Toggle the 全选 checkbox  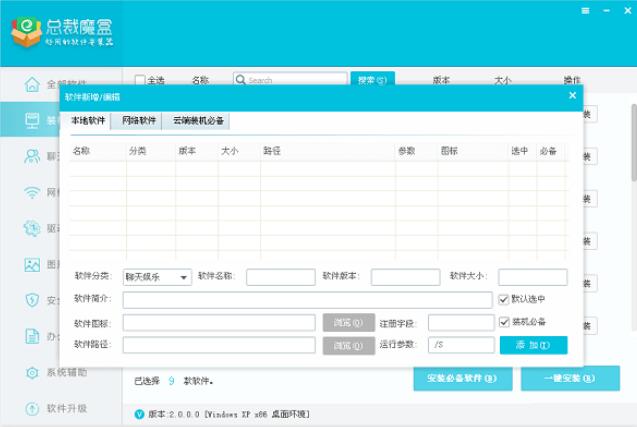141,80
